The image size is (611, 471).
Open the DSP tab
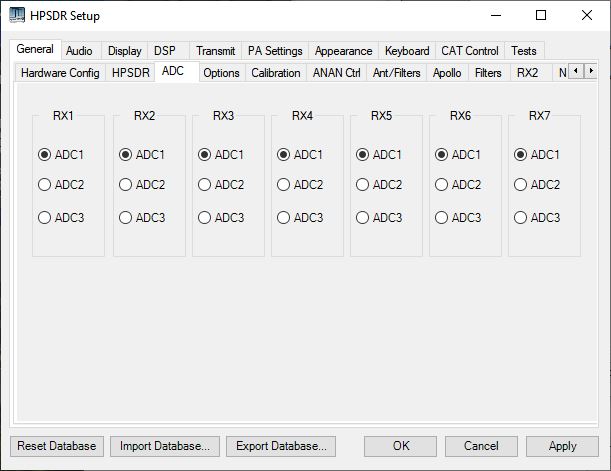pyautogui.click(x=164, y=51)
